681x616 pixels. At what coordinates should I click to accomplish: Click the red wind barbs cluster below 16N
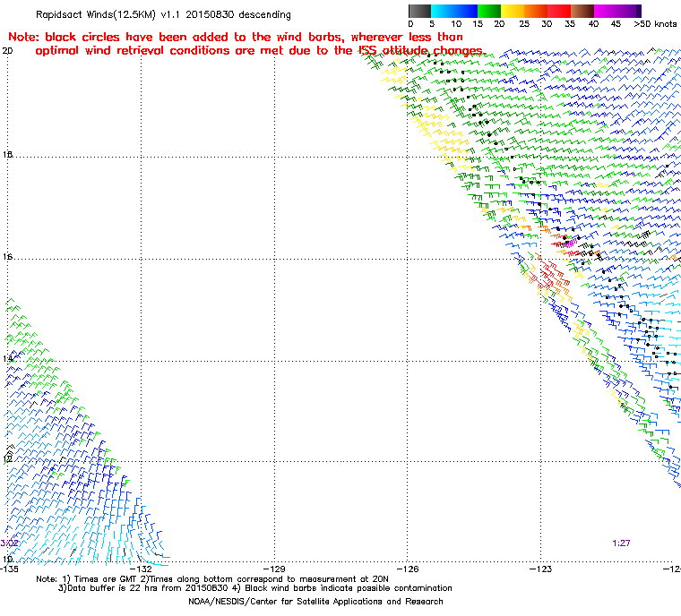tap(551, 276)
